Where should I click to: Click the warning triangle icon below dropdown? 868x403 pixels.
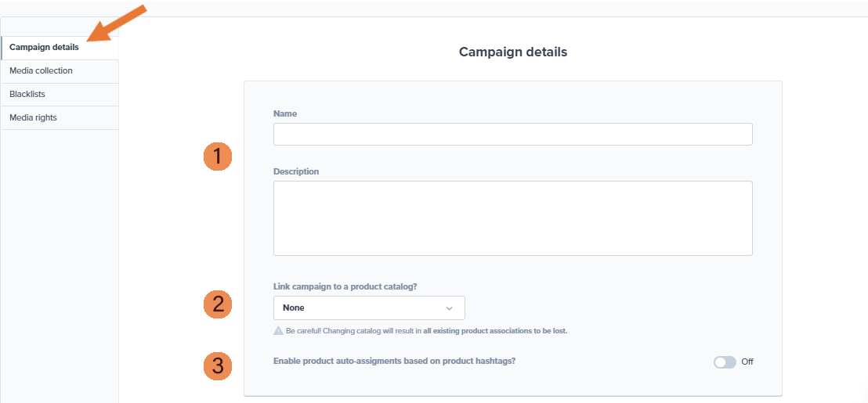pos(278,331)
